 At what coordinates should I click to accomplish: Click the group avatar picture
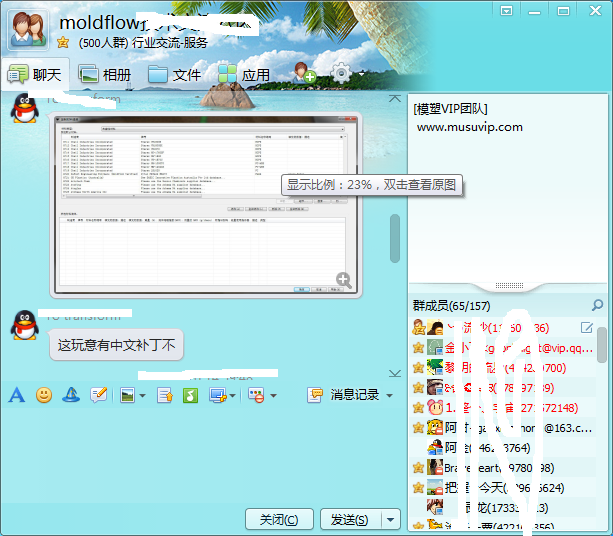pos(28,29)
